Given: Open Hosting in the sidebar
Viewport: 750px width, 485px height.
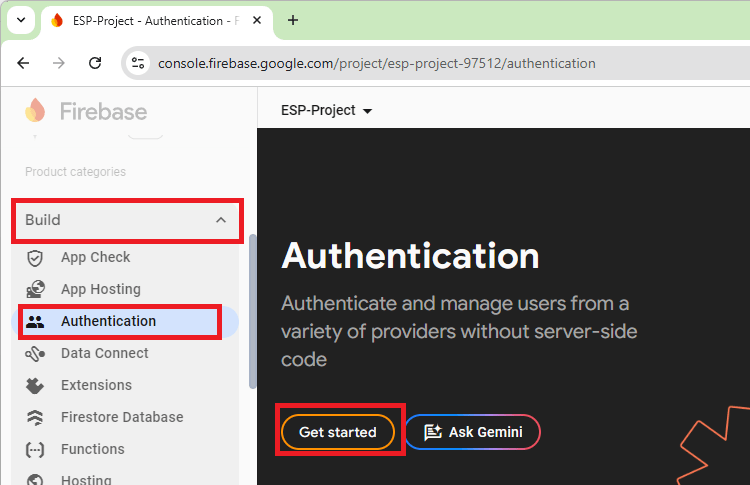Looking at the screenshot, I should click(x=86, y=478).
